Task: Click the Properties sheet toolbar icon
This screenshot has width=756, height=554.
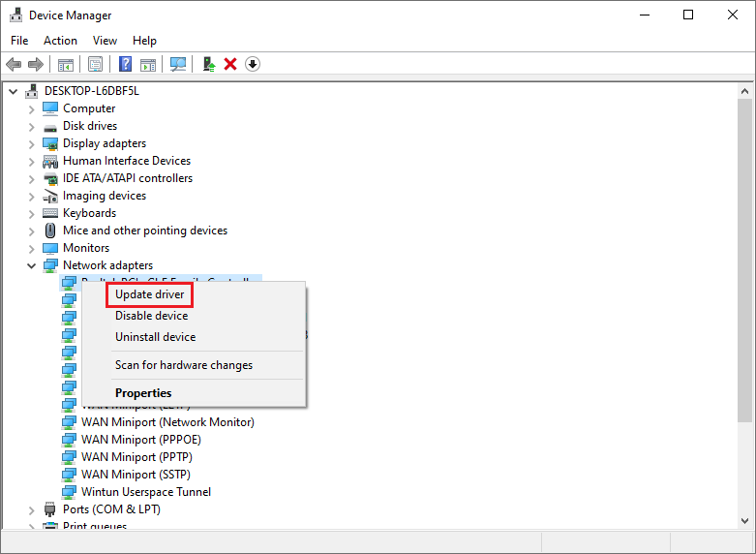Action: (95, 64)
